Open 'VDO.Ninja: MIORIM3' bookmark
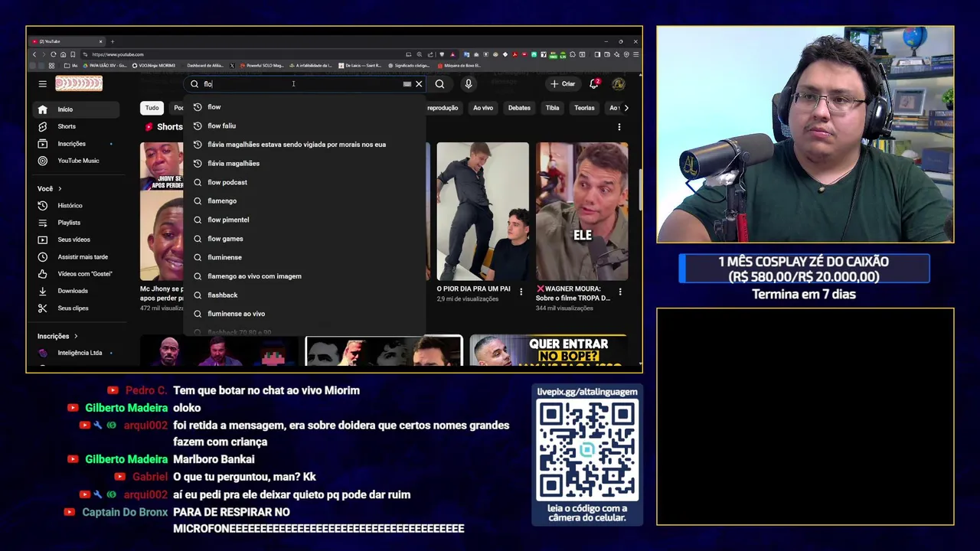This screenshot has width=980, height=551. [154, 66]
